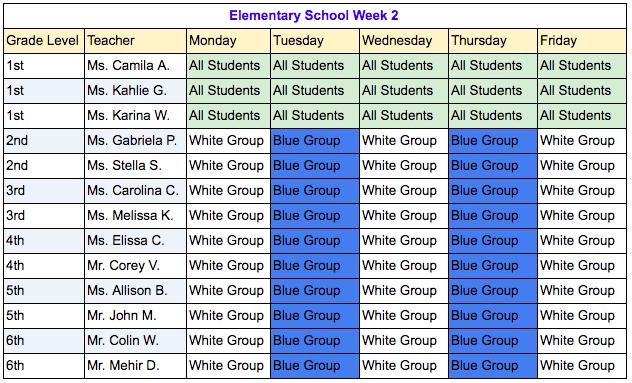Image resolution: width=632 pixels, height=383 pixels.
Task: Click Ms. Melissa K.'s Wednesday White Group cell
Action: (404, 216)
